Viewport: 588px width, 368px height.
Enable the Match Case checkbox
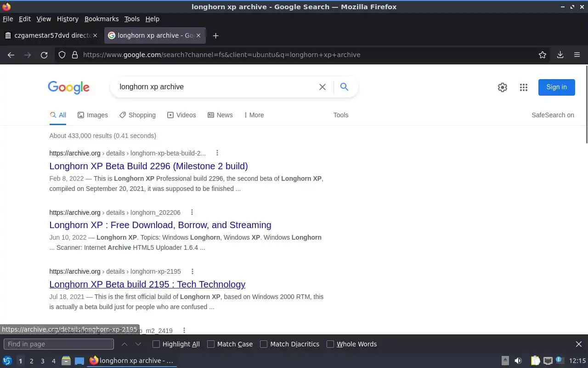point(211,344)
